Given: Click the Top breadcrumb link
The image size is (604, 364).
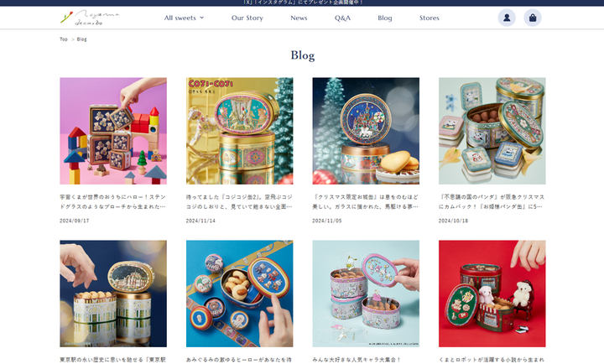Looking at the screenshot, I should [64, 39].
